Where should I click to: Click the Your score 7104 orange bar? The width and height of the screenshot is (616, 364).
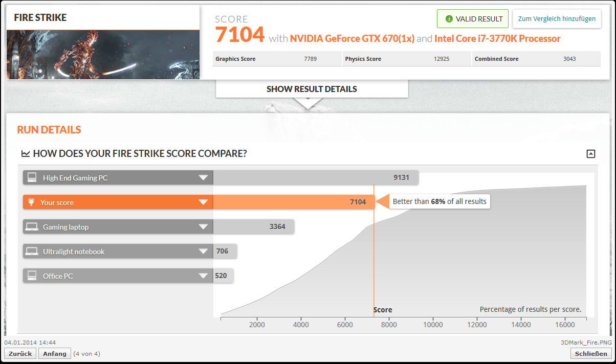click(x=294, y=202)
